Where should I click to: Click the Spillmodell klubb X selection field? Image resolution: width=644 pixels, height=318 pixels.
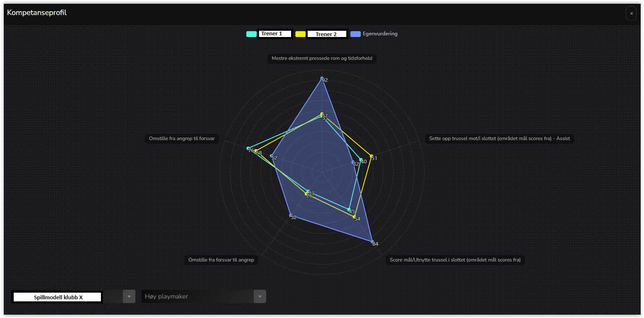tap(57, 297)
